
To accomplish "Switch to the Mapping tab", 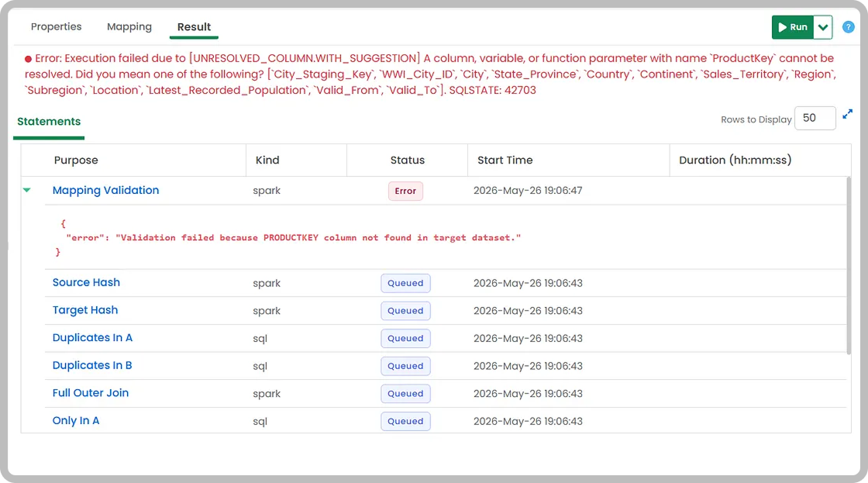I will point(129,26).
